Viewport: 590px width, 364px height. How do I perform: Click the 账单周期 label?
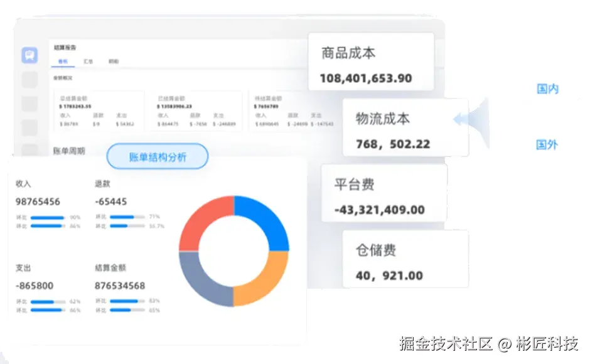click(x=69, y=151)
